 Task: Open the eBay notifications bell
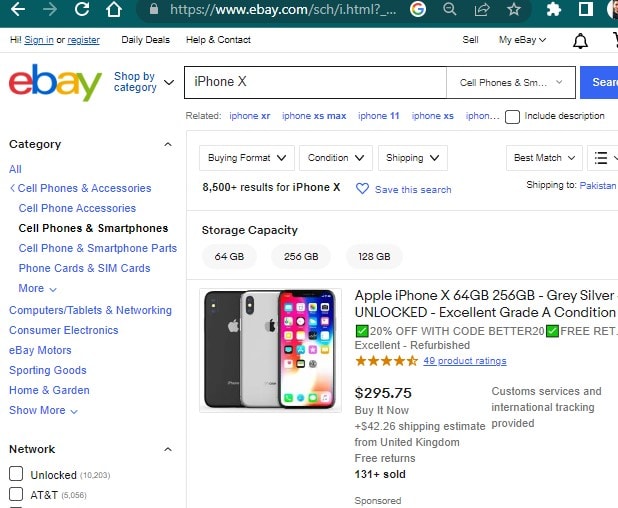coord(580,41)
